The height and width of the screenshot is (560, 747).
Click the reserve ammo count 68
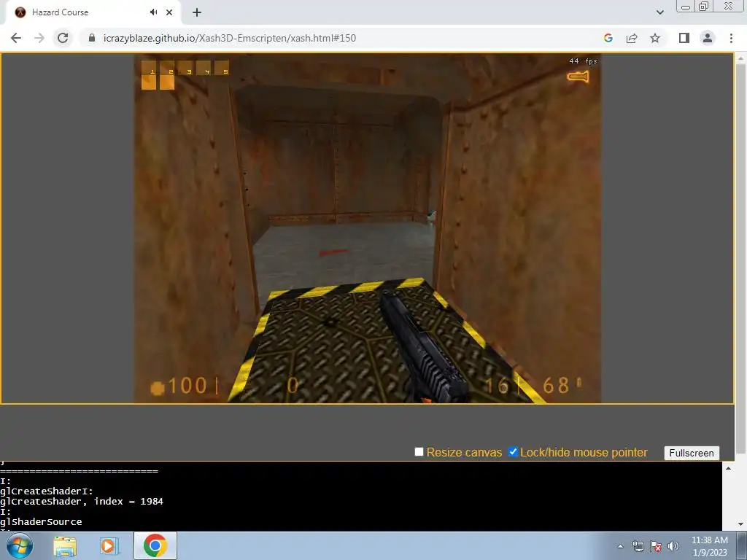(556, 386)
